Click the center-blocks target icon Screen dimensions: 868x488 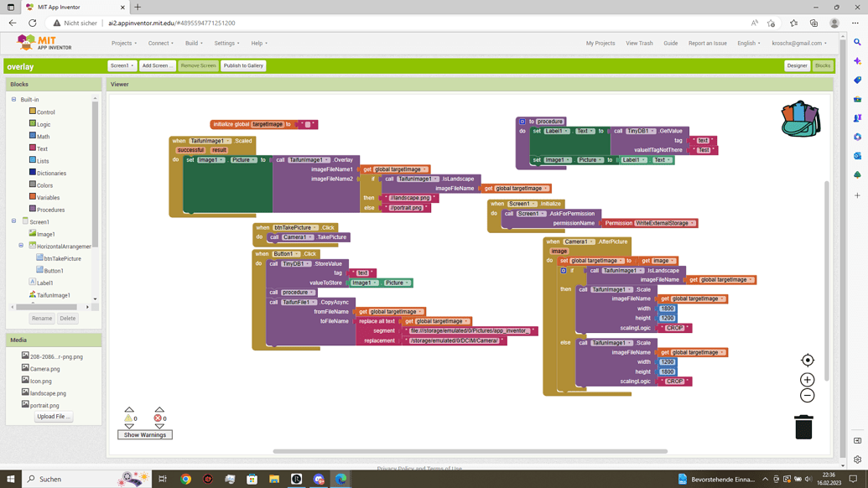click(807, 360)
